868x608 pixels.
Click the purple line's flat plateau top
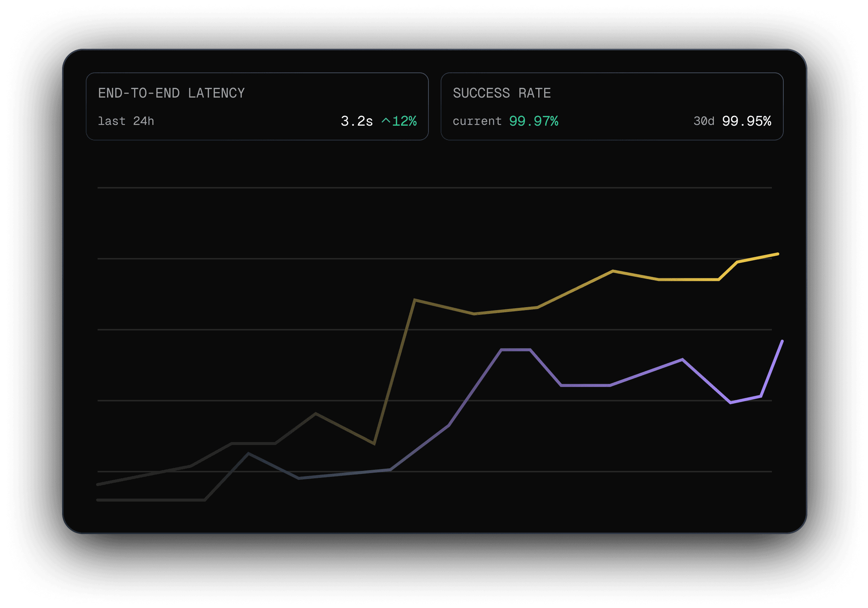pyautogui.click(x=516, y=350)
